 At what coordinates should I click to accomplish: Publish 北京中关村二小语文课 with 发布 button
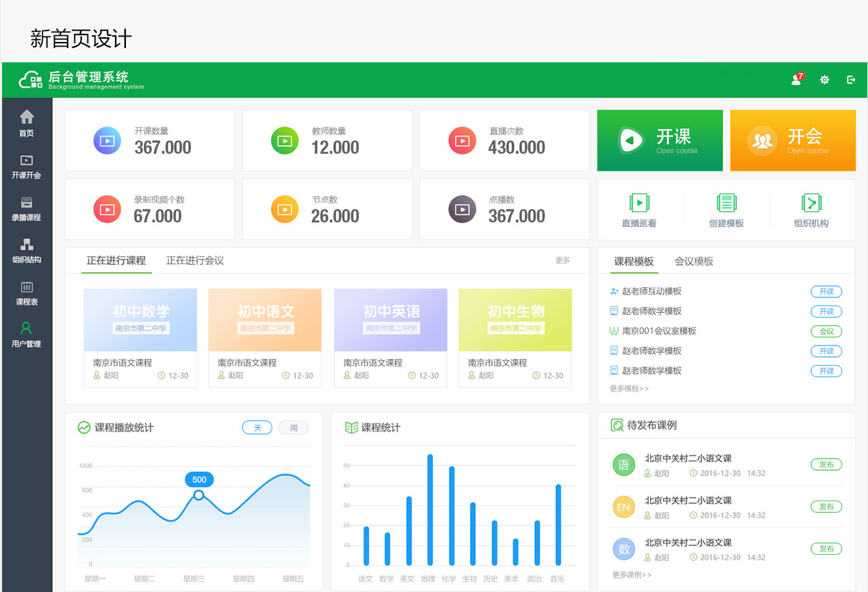tap(826, 465)
